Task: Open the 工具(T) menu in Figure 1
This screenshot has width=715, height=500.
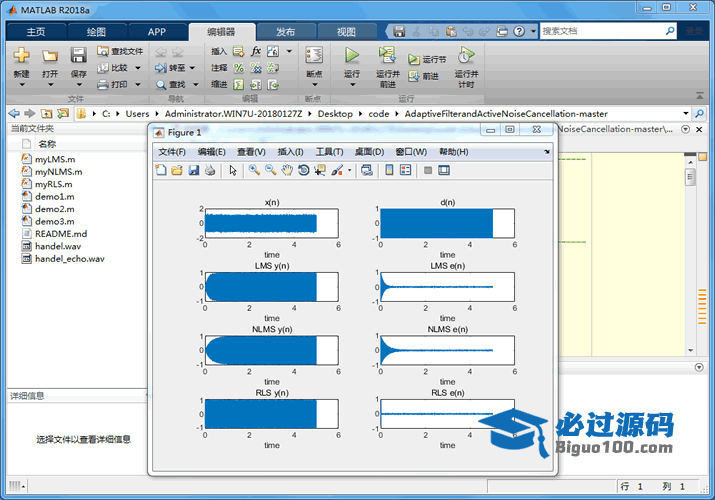Action: coord(329,152)
